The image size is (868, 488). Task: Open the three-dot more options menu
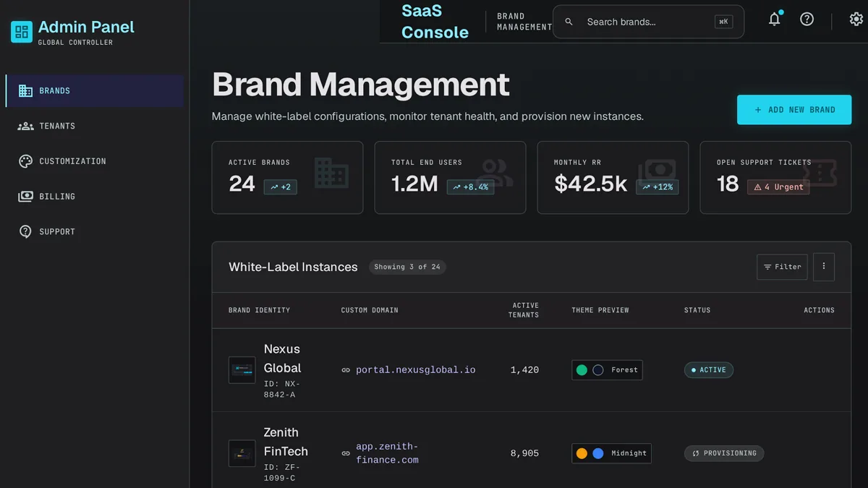pyautogui.click(x=824, y=267)
